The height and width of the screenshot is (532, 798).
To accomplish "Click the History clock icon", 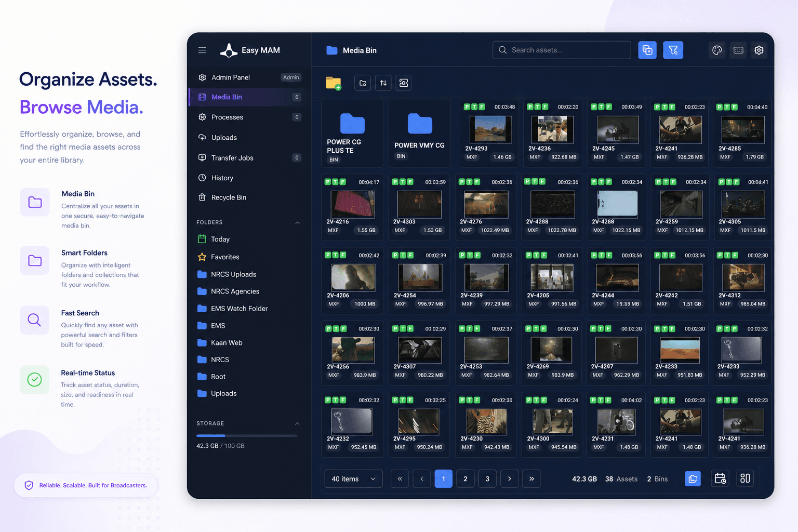I will tap(202, 178).
